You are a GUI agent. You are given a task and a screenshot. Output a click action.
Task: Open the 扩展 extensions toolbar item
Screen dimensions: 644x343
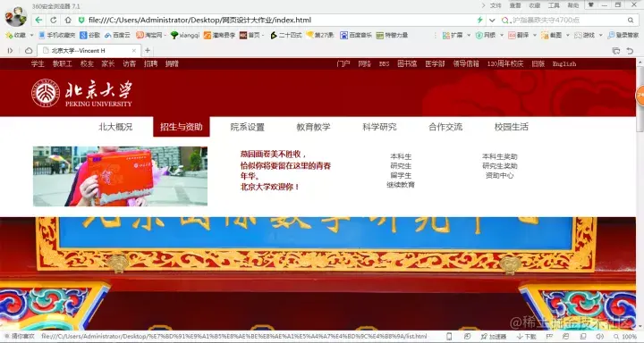pyautogui.click(x=453, y=36)
